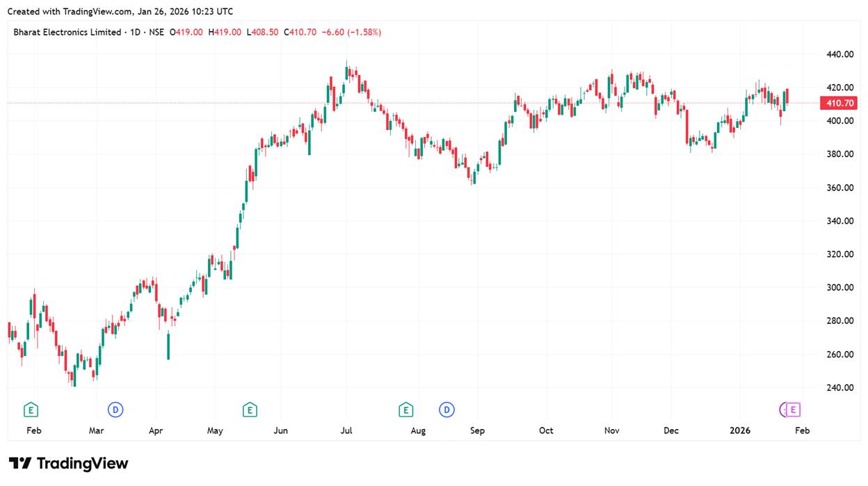The height and width of the screenshot is (486, 868).
Task: Click the 240.00 price axis label
Action: coord(839,388)
